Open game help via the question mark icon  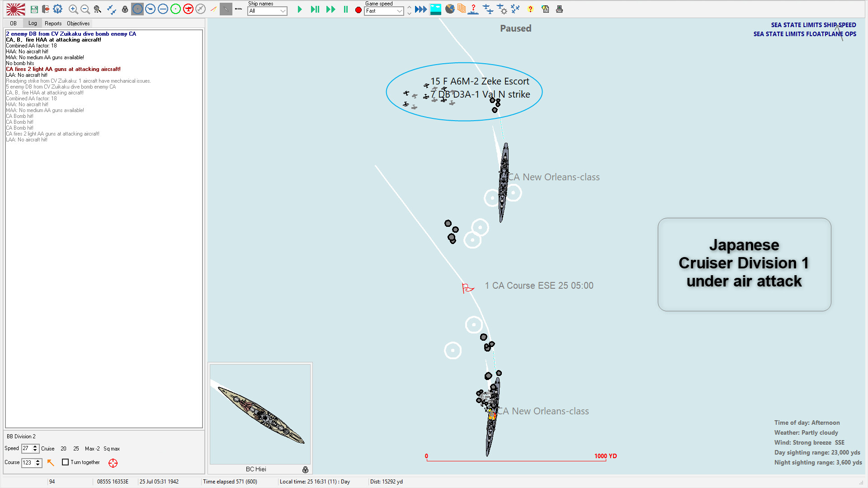pos(530,9)
